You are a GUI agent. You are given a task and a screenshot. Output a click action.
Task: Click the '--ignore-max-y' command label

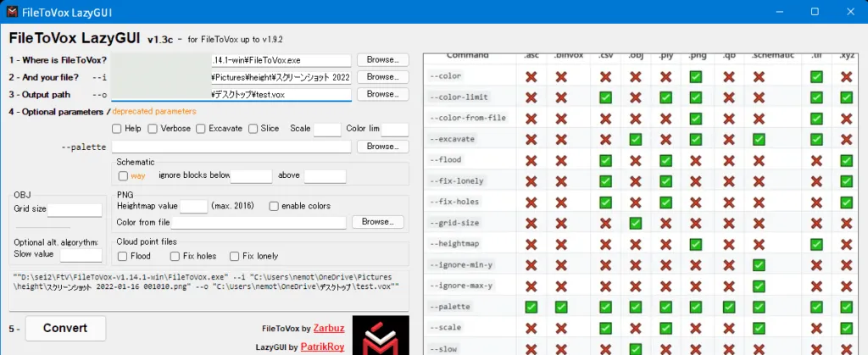pyautogui.click(x=463, y=286)
